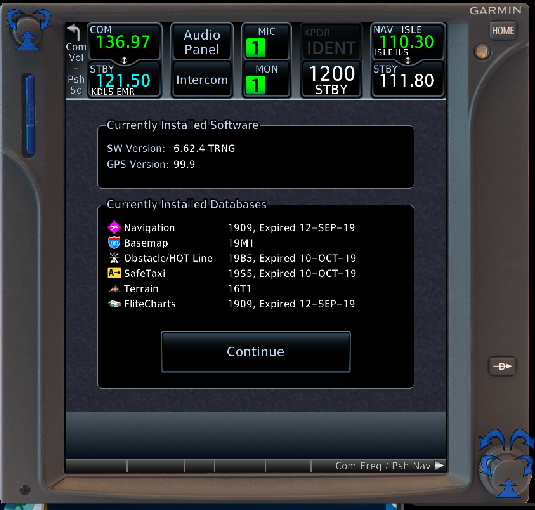This screenshot has width=535, height=510.
Task: Open standby COM frequency 121.50 selector
Action: (124, 80)
